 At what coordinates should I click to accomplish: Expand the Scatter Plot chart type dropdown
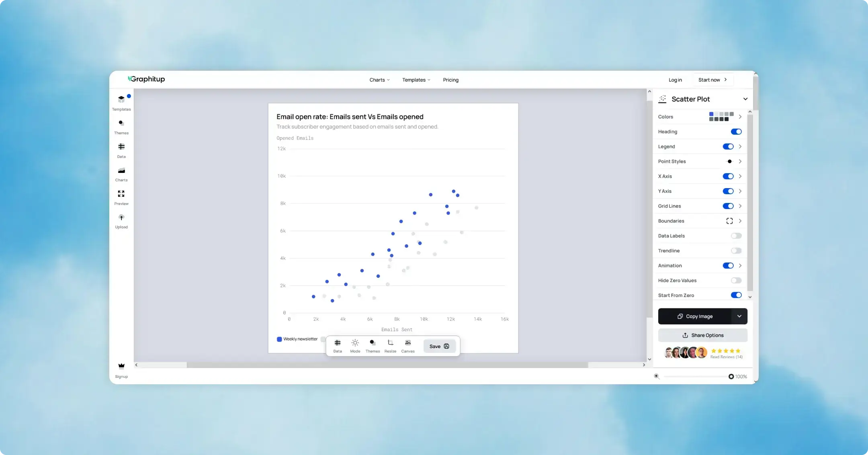[x=745, y=99]
